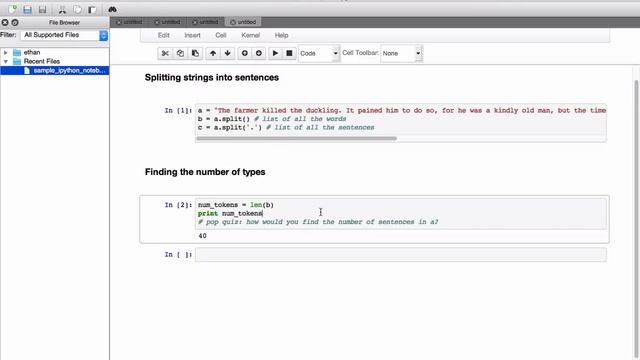Switch to the third untitled tab

click(205, 22)
